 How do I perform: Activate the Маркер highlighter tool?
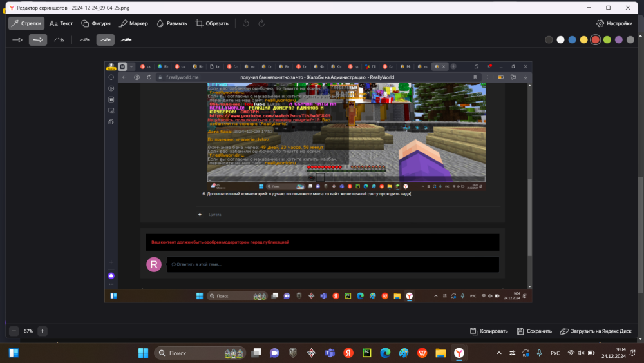click(133, 23)
